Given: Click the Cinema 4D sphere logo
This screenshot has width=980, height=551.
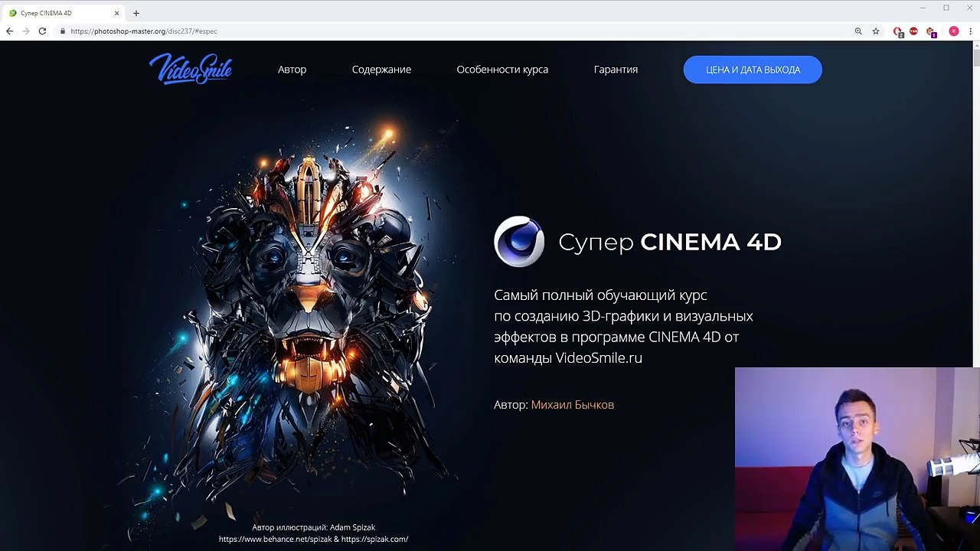Looking at the screenshot, I should point(519,241).
